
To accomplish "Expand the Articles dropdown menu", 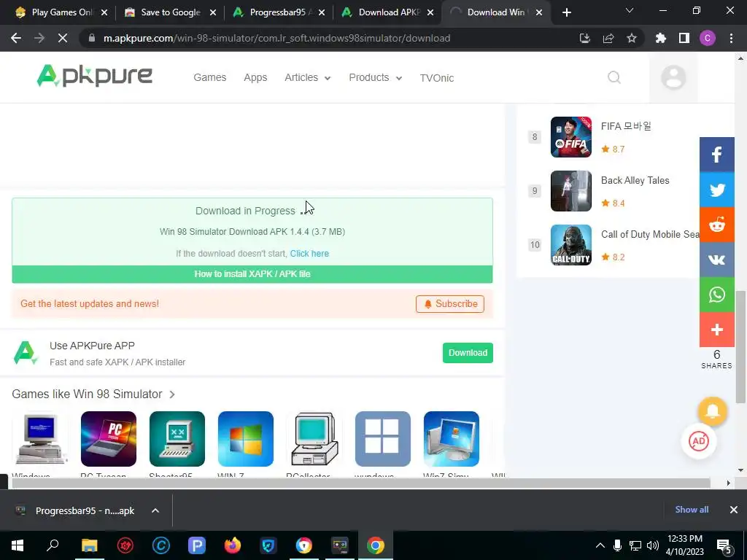I will (x=307, y=77).
